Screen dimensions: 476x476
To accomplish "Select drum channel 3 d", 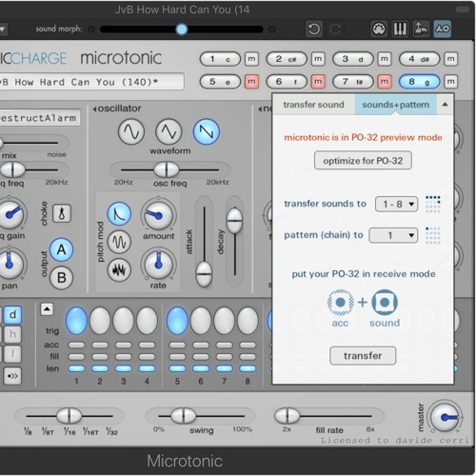I will pyautogui.click(x=353, y=59).
